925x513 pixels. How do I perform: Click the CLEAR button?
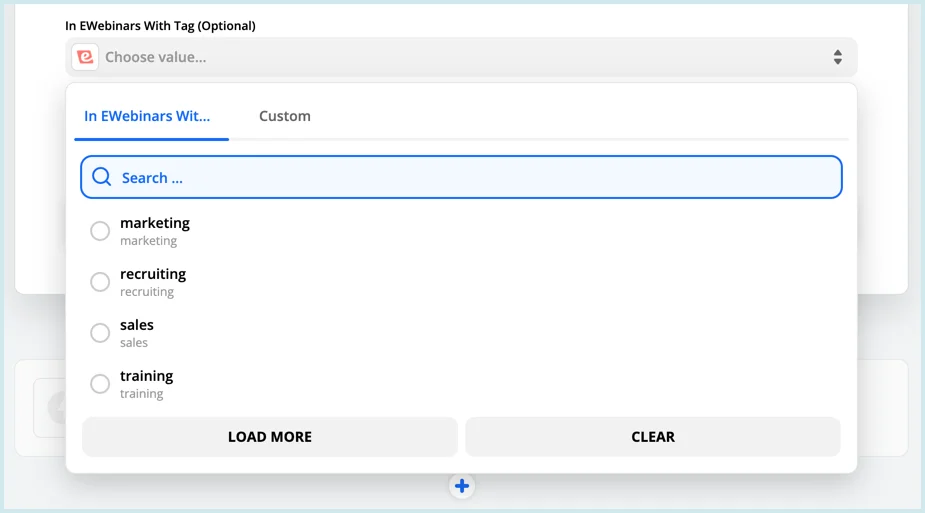point(653,437)
